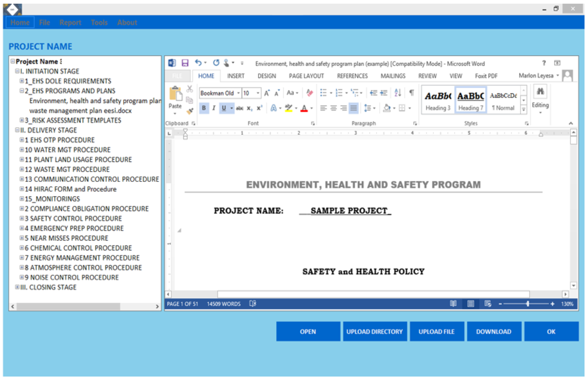This screenshot has width=588, height=379.
Task: Click the UPLOAD FILE button
Action: (x=437, y=331)
